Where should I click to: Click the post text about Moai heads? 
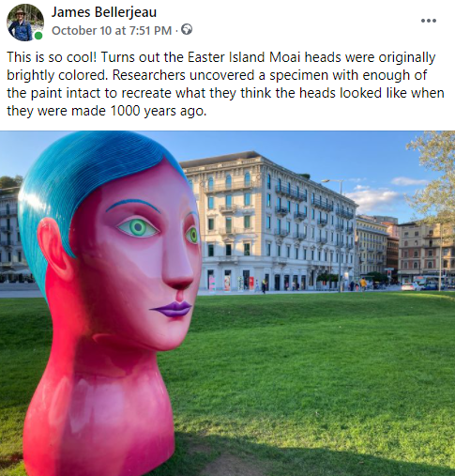[225, 84]
